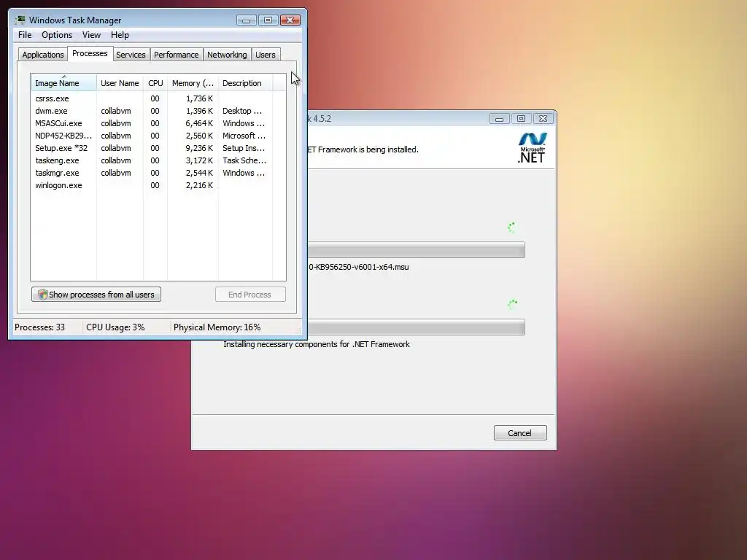The width and height of the screenshot is (747, 560).
Task: Click the upper download progress bar in installer
Action: pyautogui.click(x=416, y=250)
